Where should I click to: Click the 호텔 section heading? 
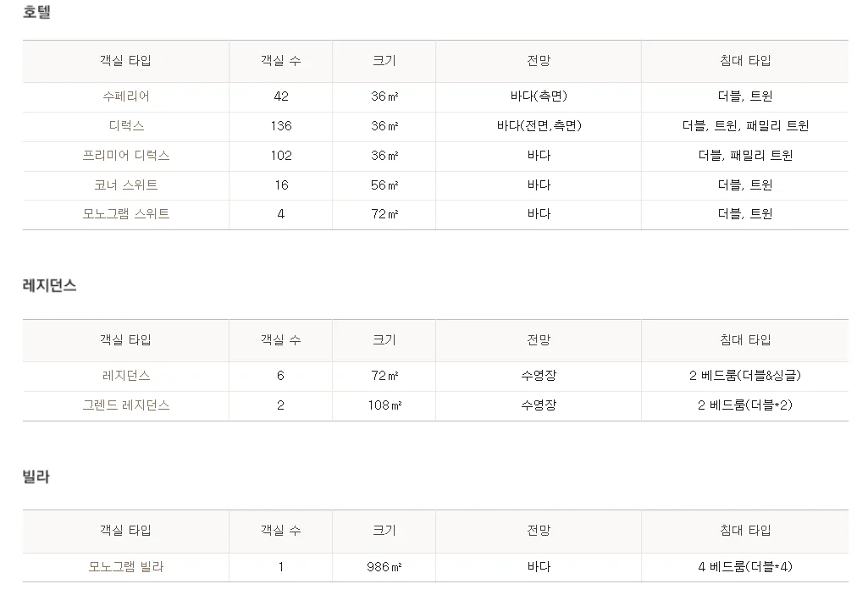[36, 12]
